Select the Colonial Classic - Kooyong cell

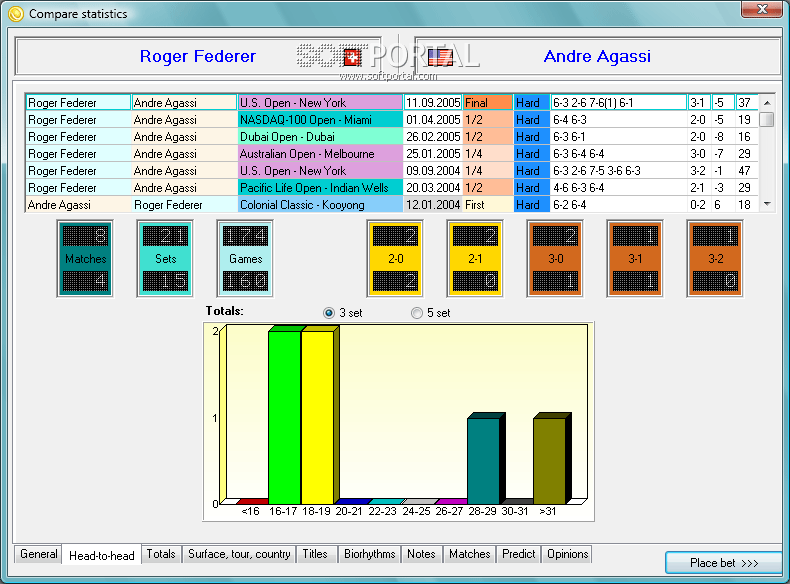pos(320,205)
